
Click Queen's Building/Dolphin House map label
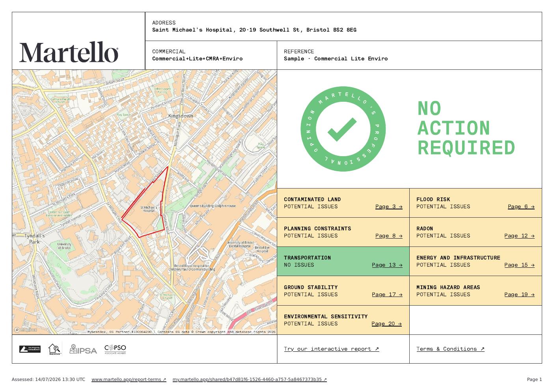(213, 205)
